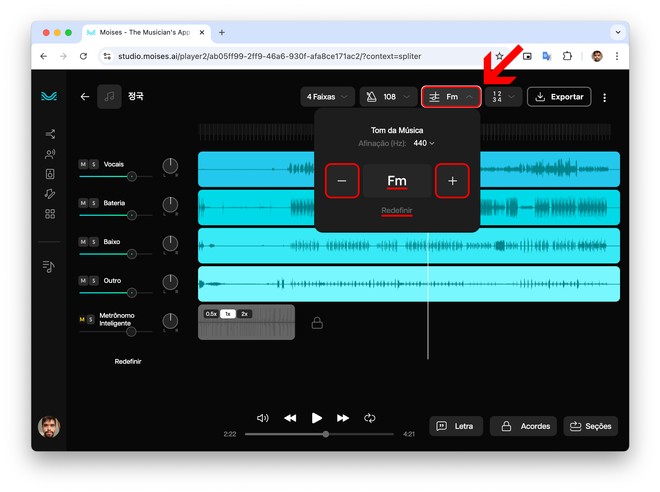Click the back arrow beside song title
Image resolution: width=660 pixels, height=492 pixels.
tap(85, 97)
